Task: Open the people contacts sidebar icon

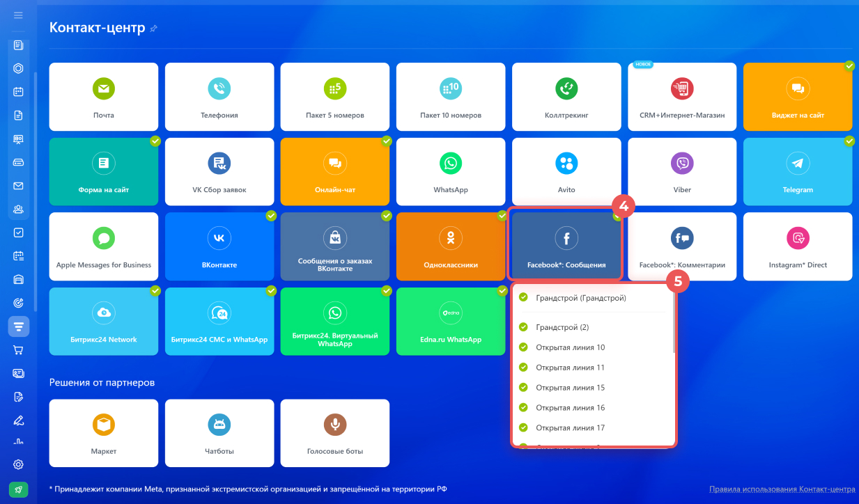Action: pyautogui.click(x=19, y=209)
